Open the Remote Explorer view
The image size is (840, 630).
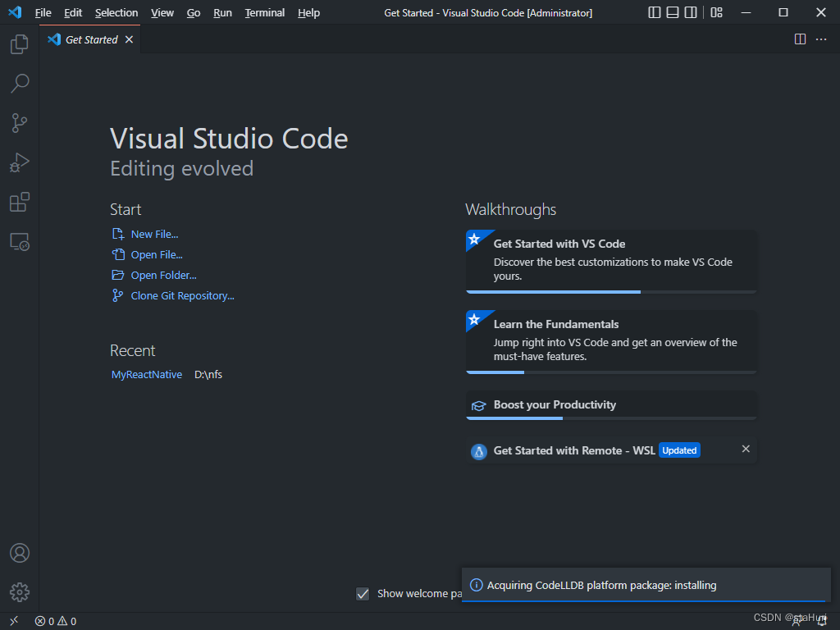point(20,242)
